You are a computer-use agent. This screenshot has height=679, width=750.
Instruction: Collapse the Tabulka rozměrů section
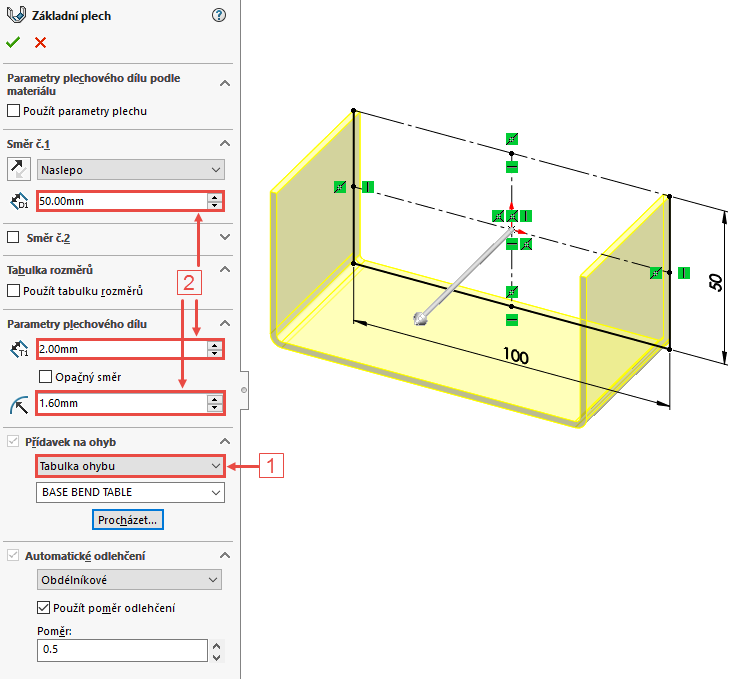[x=225, y=270]
